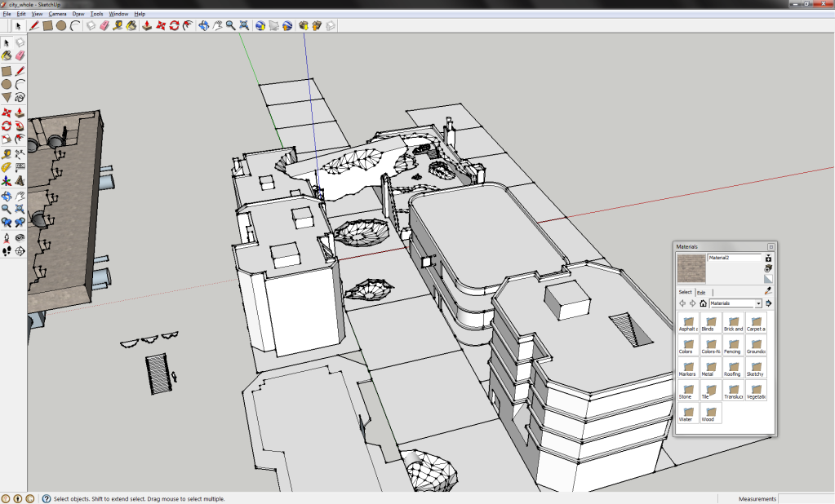Click the Line pencil tool in top toolbar
This screenshot has height=504, width=835.
click(x=33, y=25)
